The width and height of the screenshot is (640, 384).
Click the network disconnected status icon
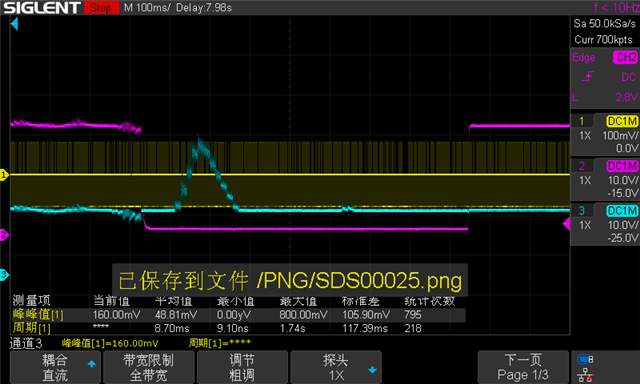(x=585, y=375)
